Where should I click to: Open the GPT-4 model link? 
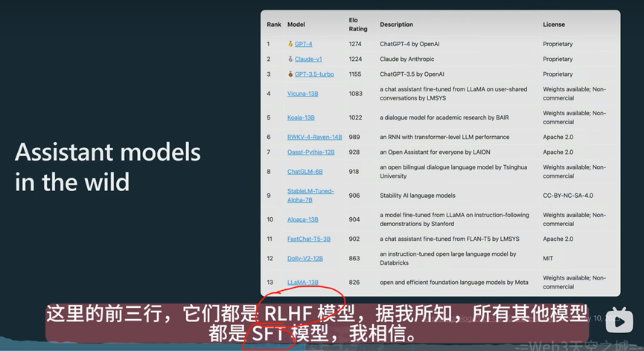tap(304, 44)
